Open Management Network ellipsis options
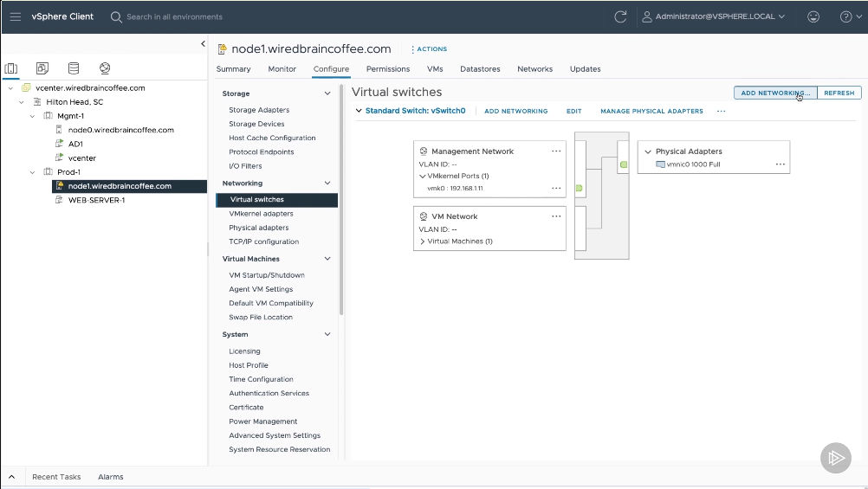868x489 pixels. click(556, 151)
